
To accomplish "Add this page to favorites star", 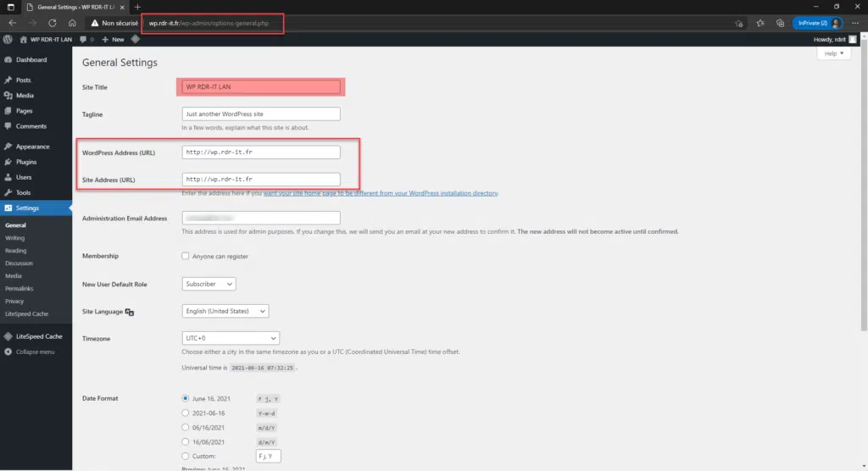I will pyautogui.click(x=738, y=23).
